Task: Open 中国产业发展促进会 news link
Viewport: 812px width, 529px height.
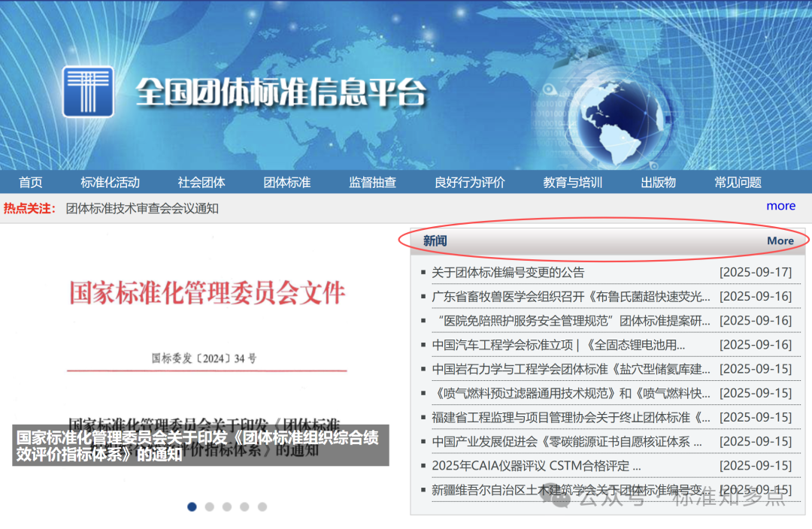Action: click(x=567, y=442)
